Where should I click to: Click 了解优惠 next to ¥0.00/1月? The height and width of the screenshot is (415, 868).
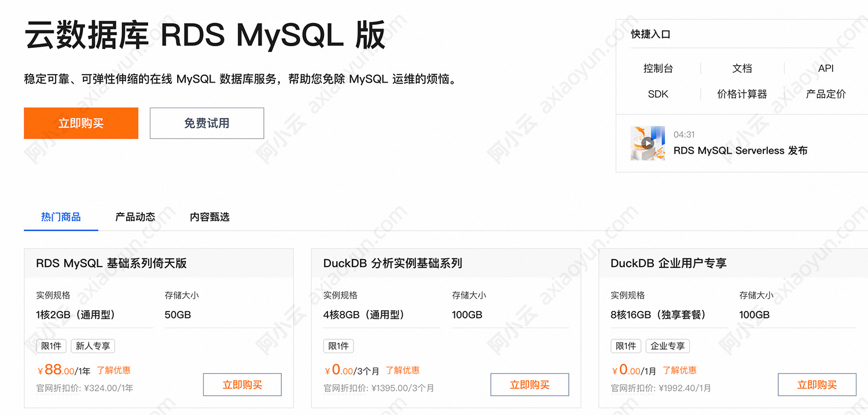click(x=679, y=370)
